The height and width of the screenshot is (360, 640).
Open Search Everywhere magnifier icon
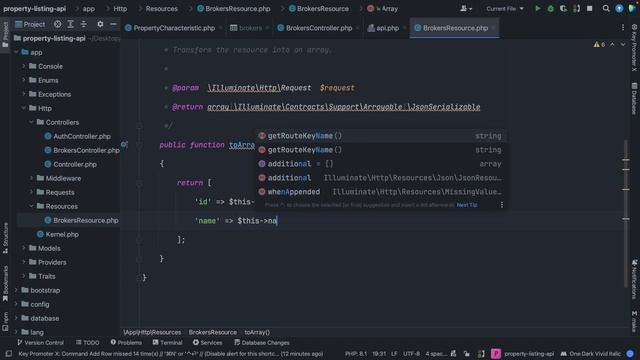click(x=606, y=9)
